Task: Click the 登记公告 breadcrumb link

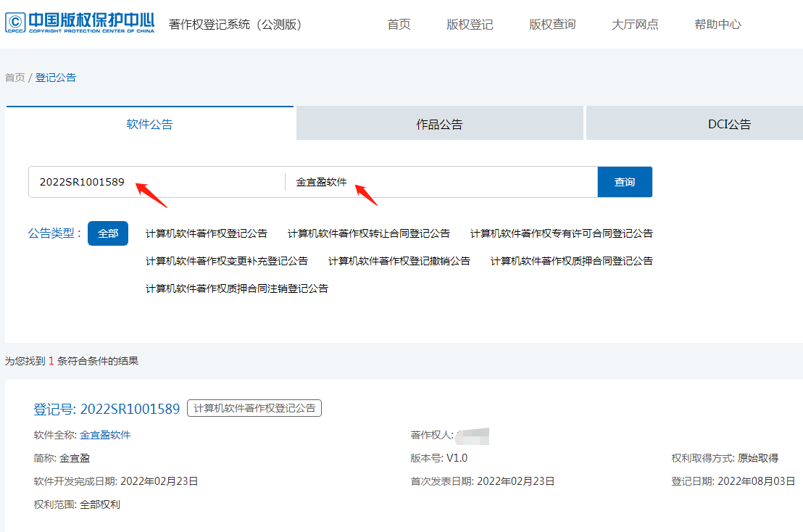Action: pyautogui.click(x=55, y=78)
